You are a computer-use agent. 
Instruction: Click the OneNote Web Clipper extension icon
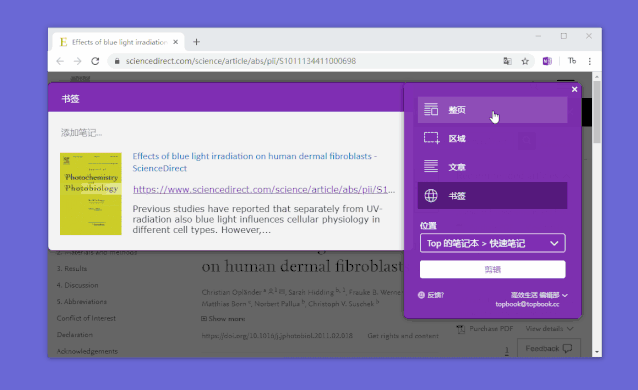[x=547, y=61]
